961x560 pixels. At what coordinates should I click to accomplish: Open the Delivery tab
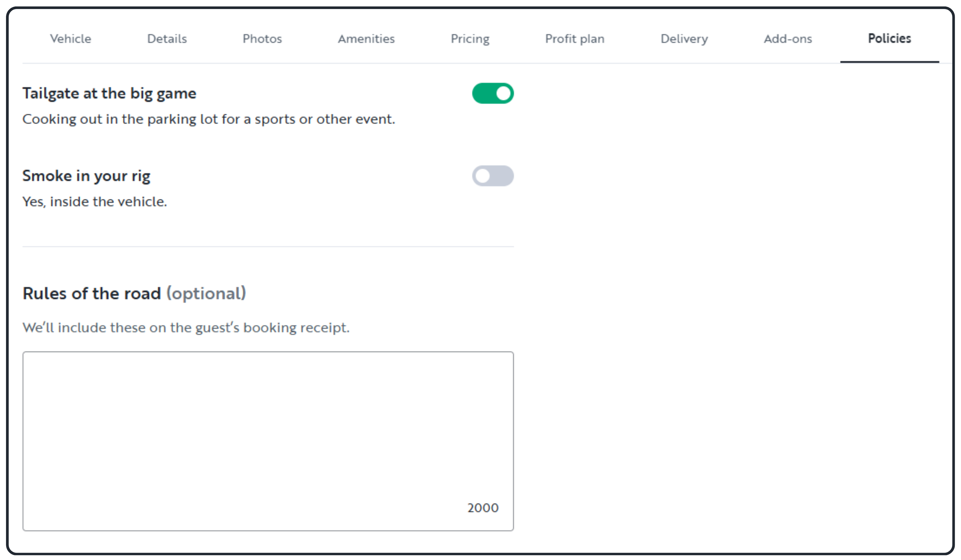point(684,38)
